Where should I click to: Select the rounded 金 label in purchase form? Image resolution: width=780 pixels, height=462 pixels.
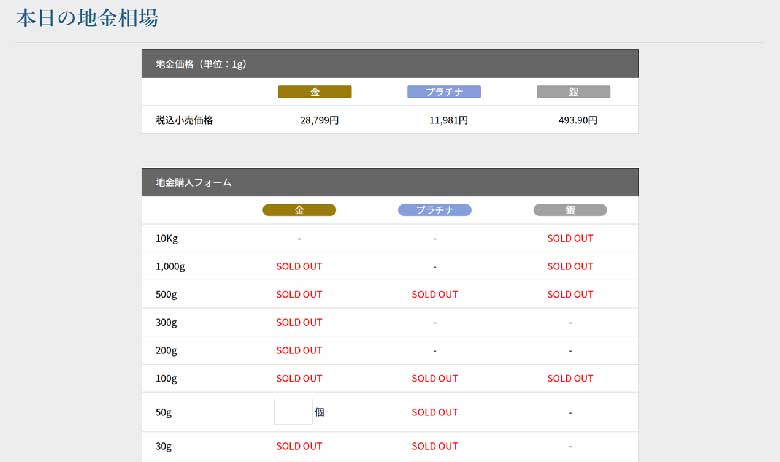299,211
